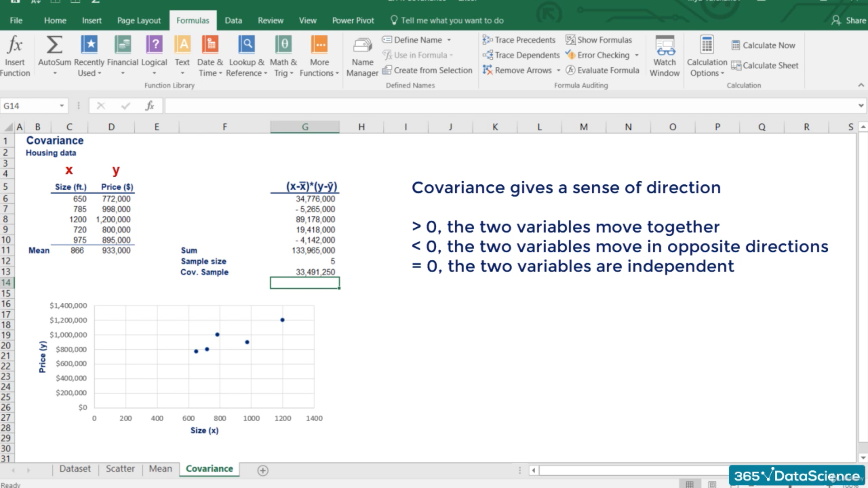Switch to the Data ribbon tab
The height and width of the screenshot is (488, 868).
pos(233,21)
